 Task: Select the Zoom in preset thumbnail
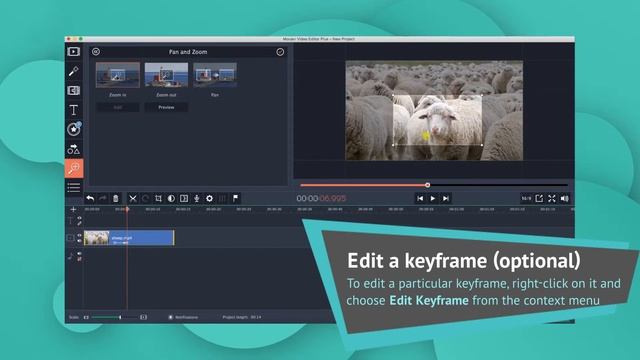point(118,75)
